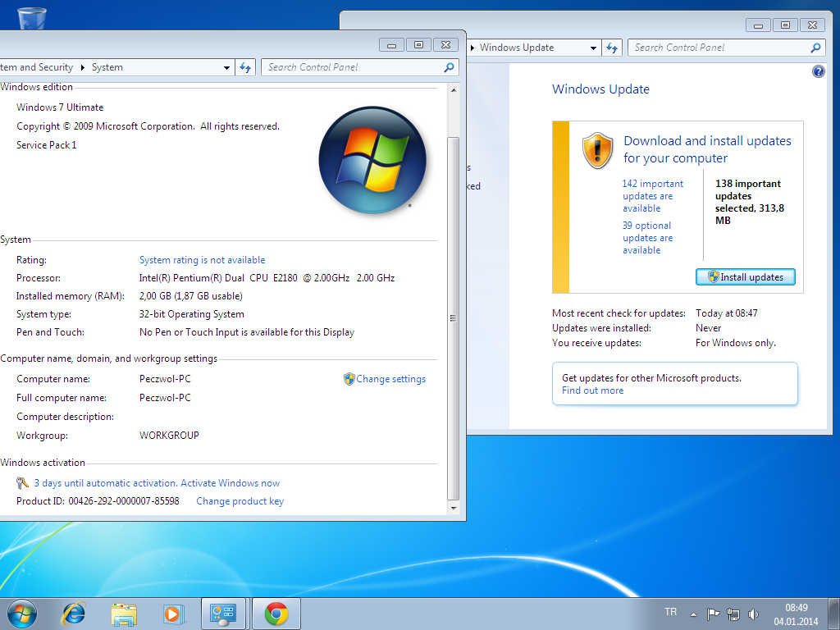Open the breadcrumb arrow before System
Viewport: 840px width, 630px height.
[x=83, y=67]
